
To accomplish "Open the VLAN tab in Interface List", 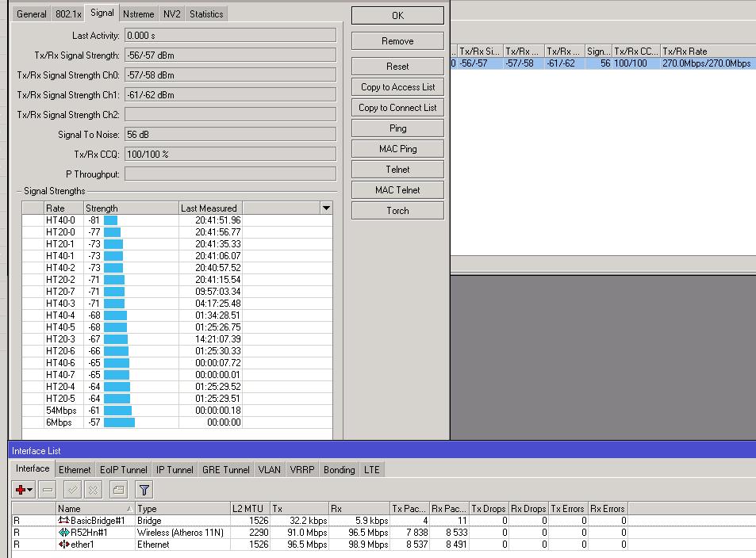I will click(x=269, y=470).
